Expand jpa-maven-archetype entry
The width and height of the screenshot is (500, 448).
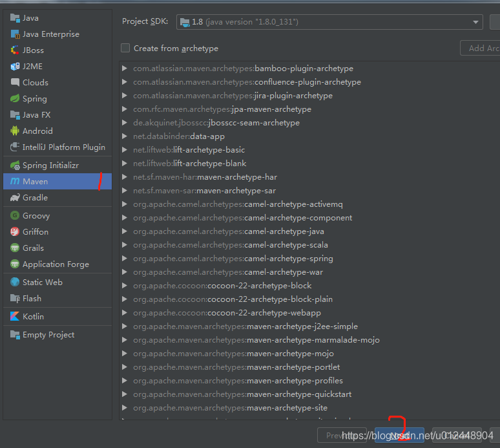click(125, 109)
